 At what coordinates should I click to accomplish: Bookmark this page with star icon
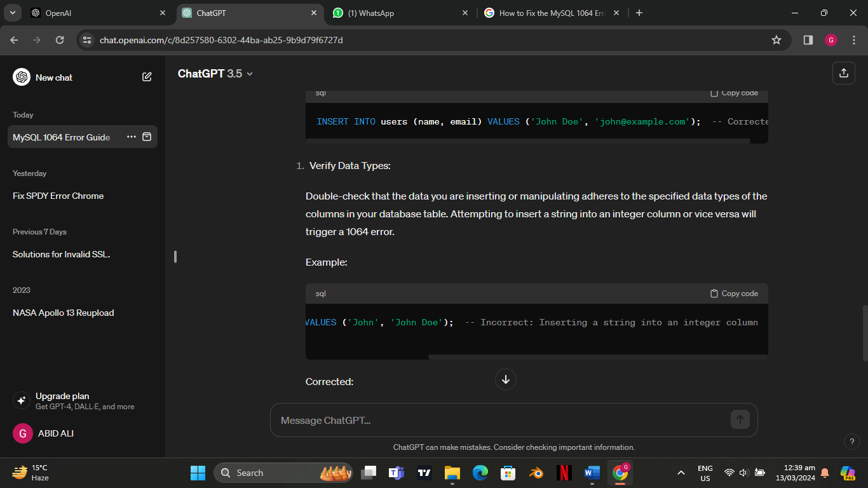point(776,40)
